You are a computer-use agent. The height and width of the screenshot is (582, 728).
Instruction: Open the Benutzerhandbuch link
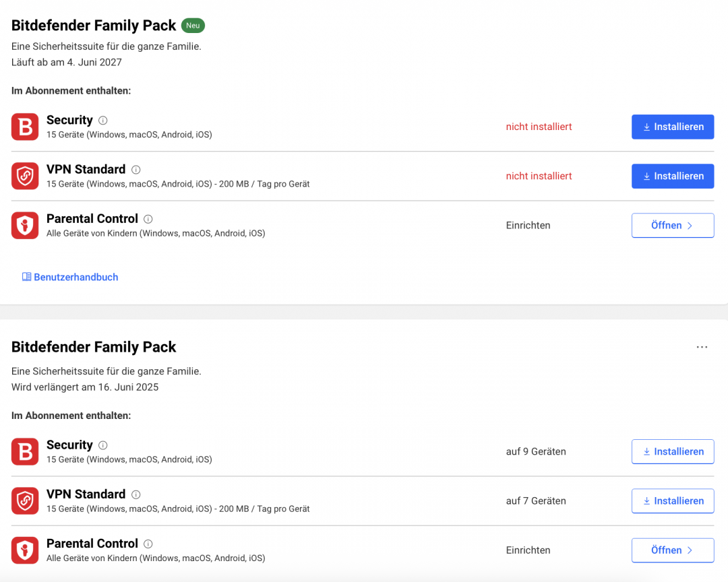[70, 277]
